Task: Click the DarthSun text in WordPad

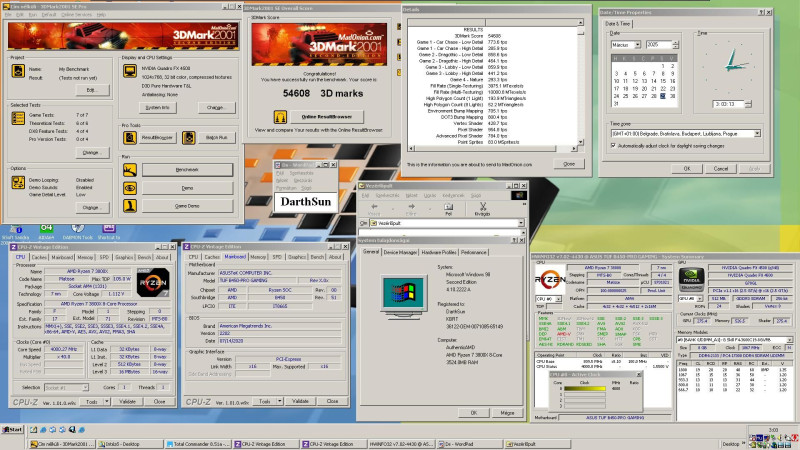Action: (306, 202)
